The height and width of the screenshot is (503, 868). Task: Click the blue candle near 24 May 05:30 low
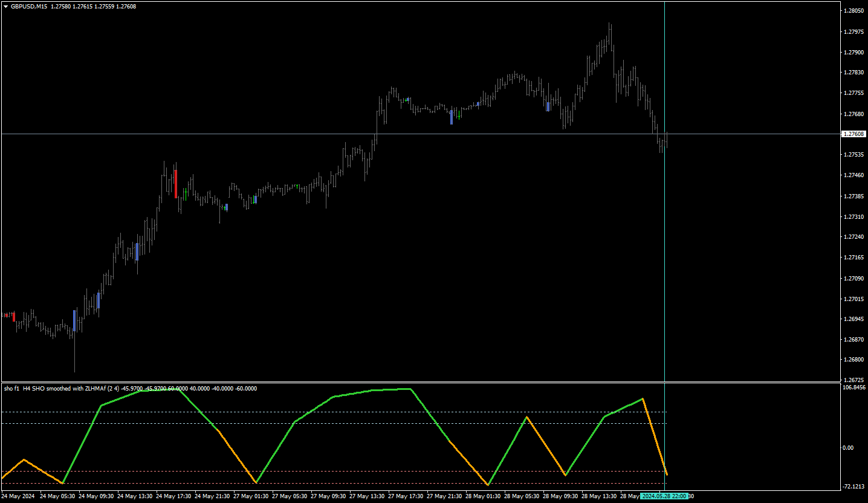pyautogui.click(x=74, y=320)
